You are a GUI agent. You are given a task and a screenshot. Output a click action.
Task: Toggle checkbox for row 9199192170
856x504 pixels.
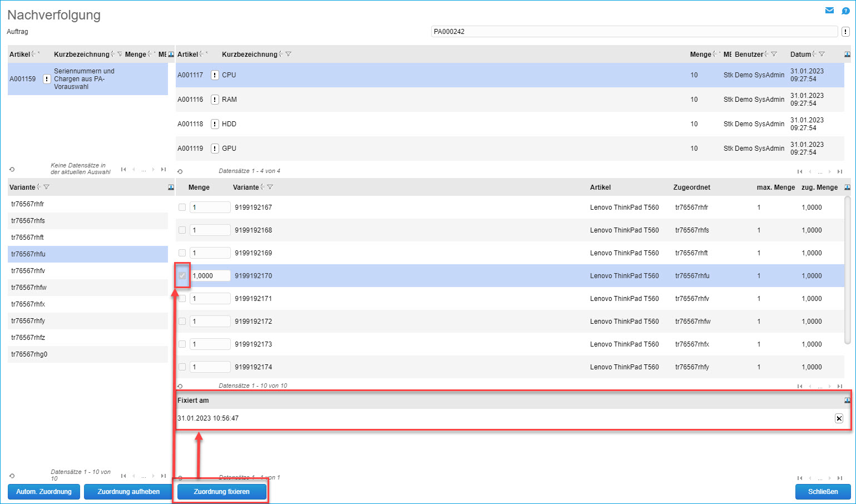(x=182, y=276)
